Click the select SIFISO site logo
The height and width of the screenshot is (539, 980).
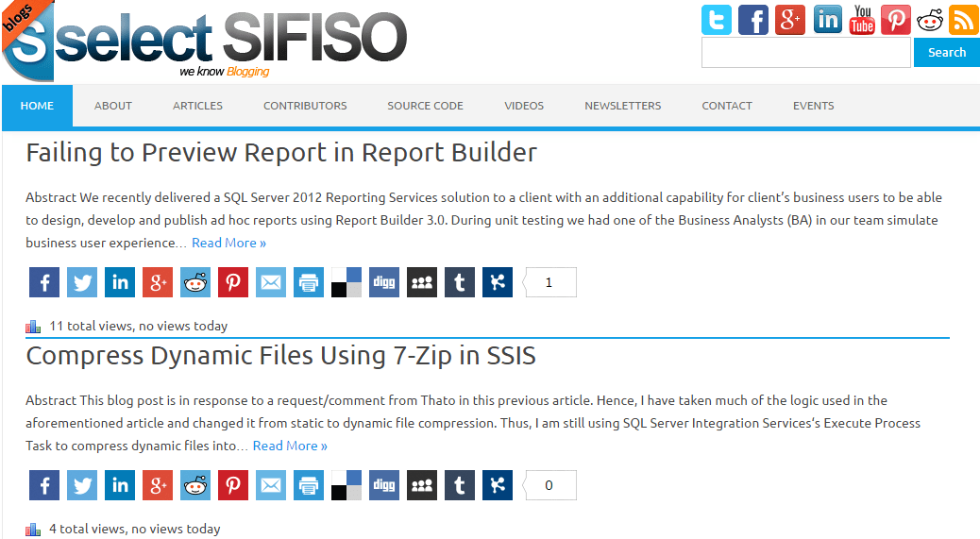204,42
